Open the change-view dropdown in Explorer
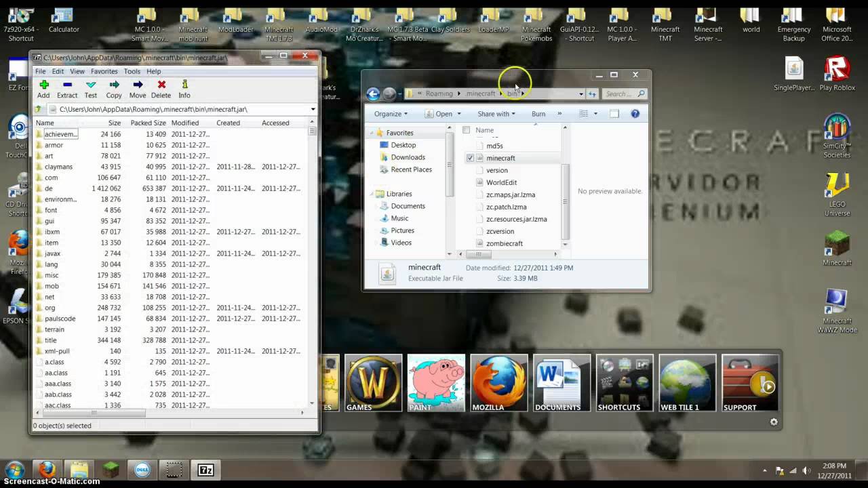Viewport: 868px width, 488px height. click(594, 114)
